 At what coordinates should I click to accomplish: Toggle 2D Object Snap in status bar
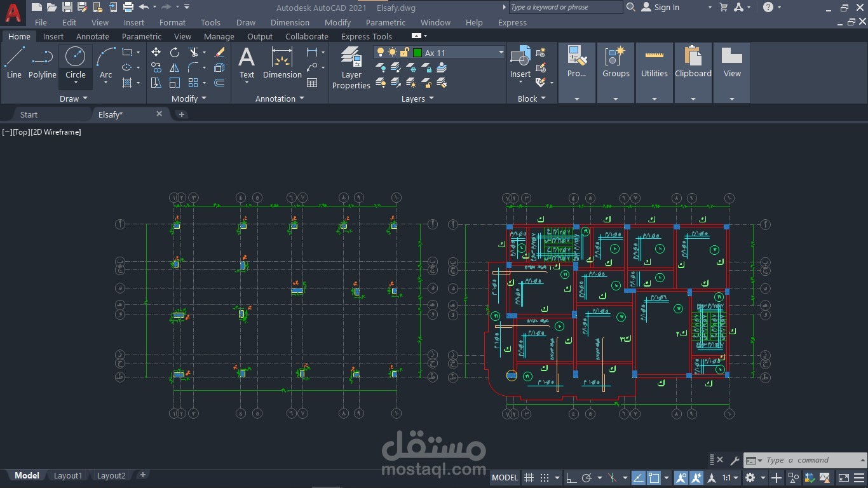coord(653,478)
